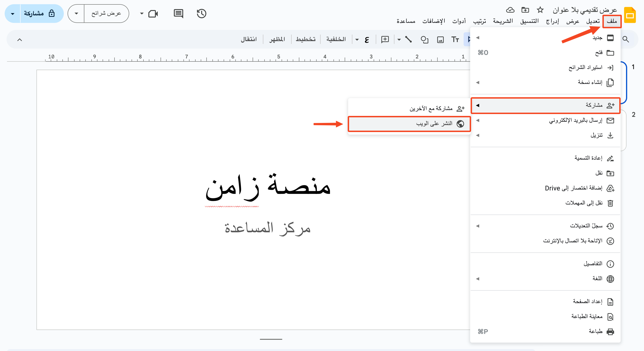Open سجلّ التعديلات submenu
The image size is (644, 351).
545,226
